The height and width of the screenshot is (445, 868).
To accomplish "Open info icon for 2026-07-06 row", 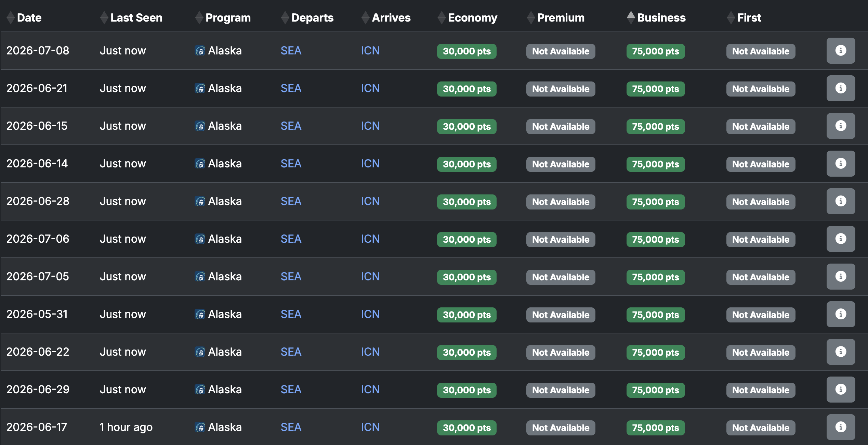I will 840,239.
